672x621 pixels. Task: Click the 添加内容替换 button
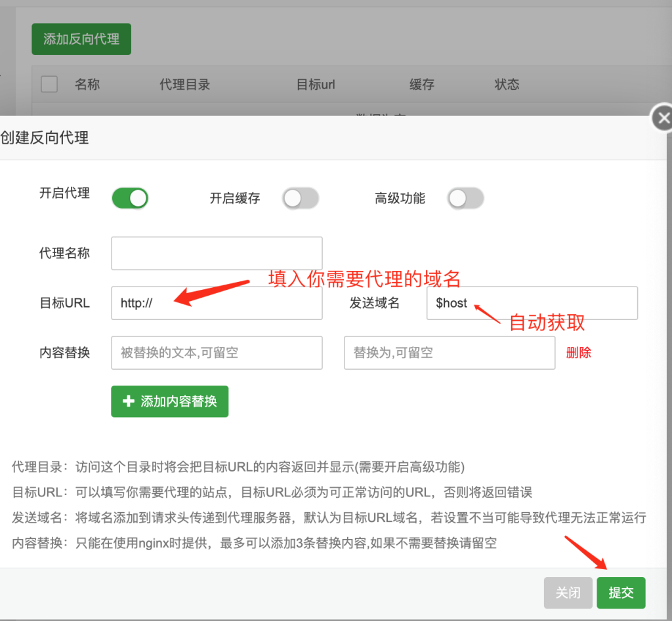point(169,401)
